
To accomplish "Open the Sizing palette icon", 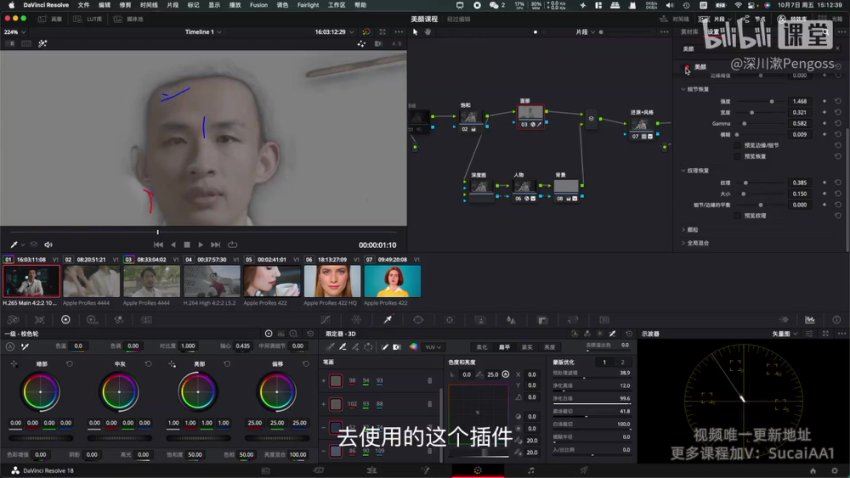I will [x=573, y=320].
